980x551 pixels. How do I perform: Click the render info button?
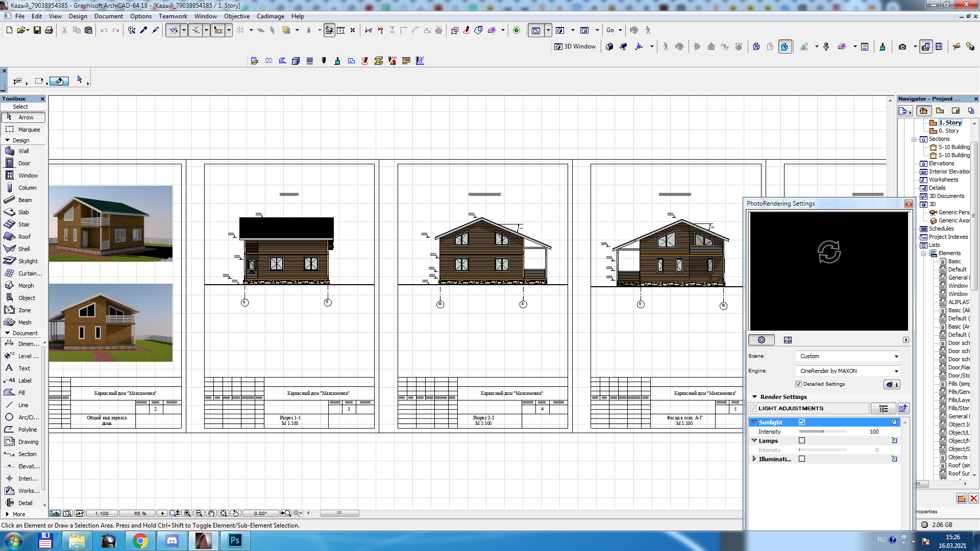pyautogui.click(x=892, y=384)
